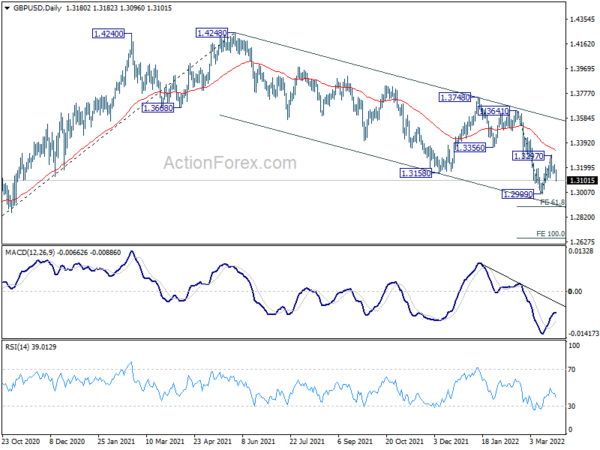Click the 25 Jan 2021 date label
The height and width of the screenshot is (450, 600).
coord(116,441)
